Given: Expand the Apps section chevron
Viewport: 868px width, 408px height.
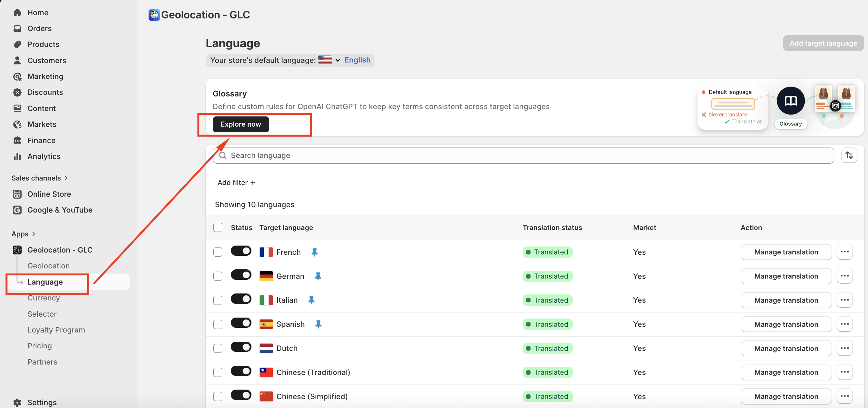Looking at the screenshot, I should pos(33,234).
